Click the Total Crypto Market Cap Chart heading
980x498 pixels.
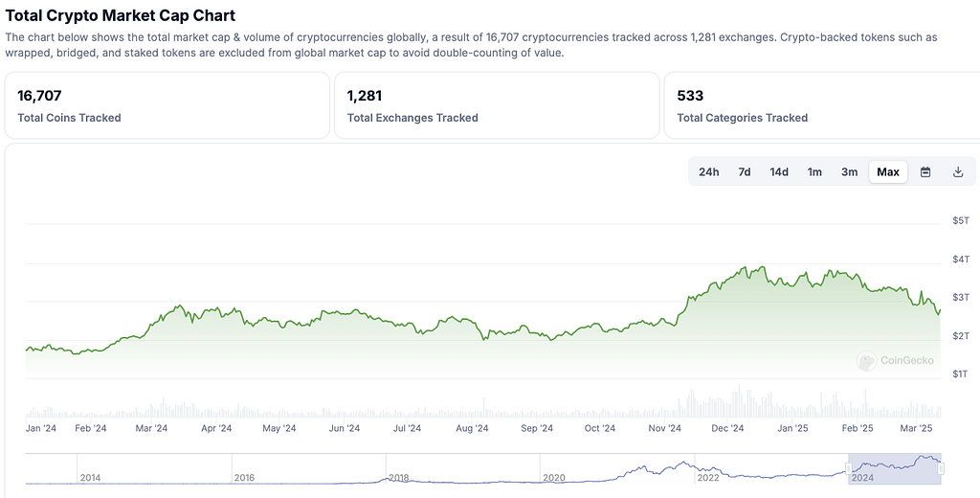[121, 15]
